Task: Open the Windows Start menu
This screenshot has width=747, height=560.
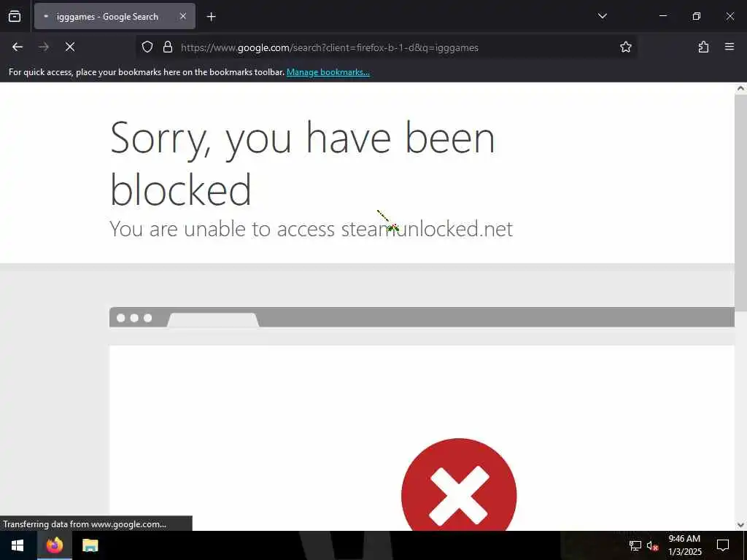Action: (18, 545)
